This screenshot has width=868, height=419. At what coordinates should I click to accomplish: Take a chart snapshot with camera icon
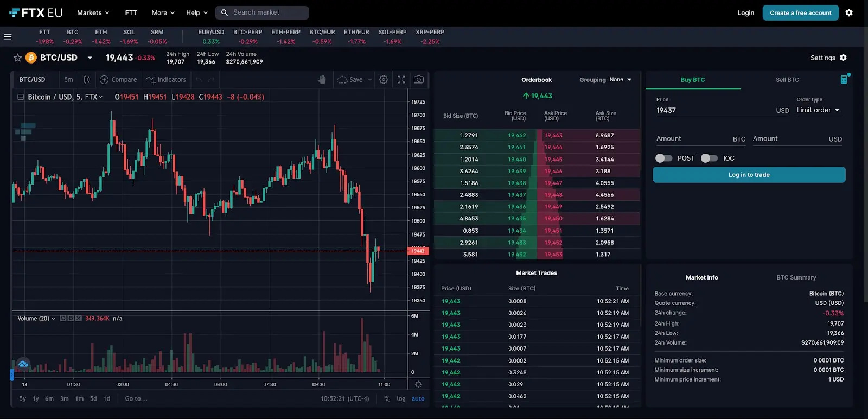[x=419, y=79]
